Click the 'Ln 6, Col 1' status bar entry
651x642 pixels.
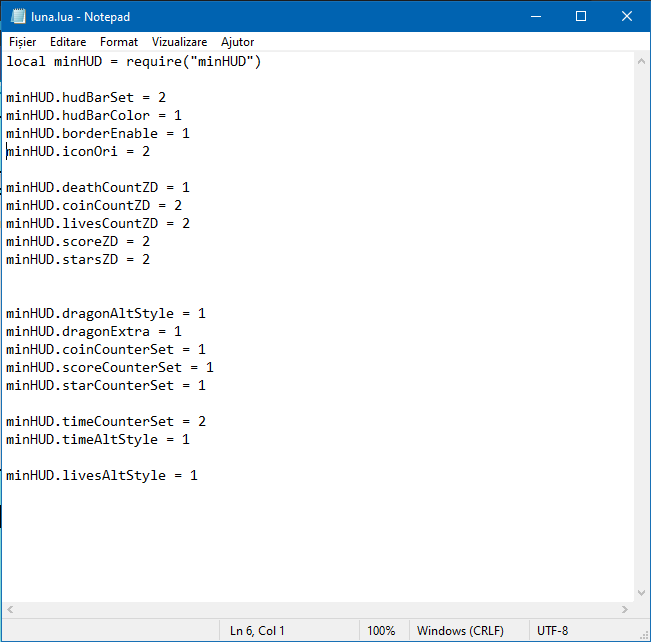(257, 631)
